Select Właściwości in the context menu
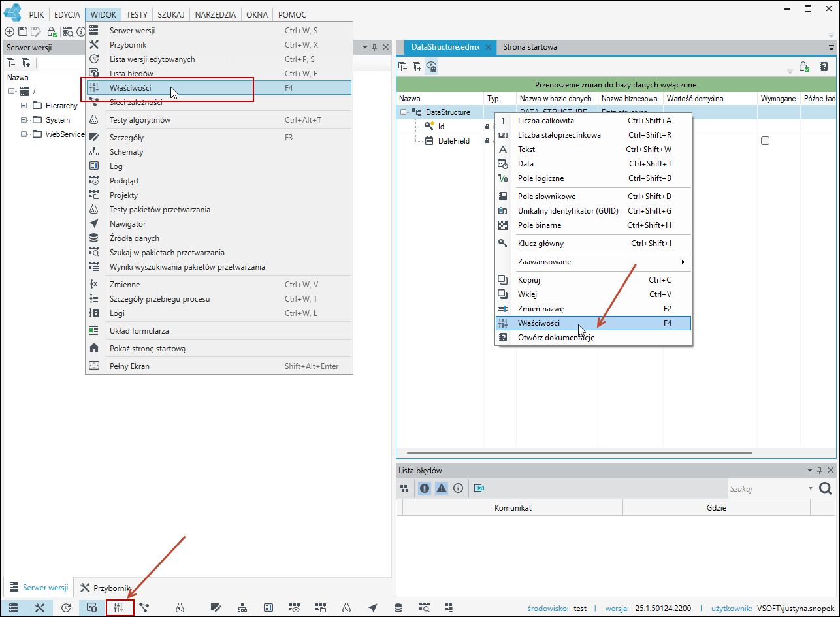 coord(594,323)
